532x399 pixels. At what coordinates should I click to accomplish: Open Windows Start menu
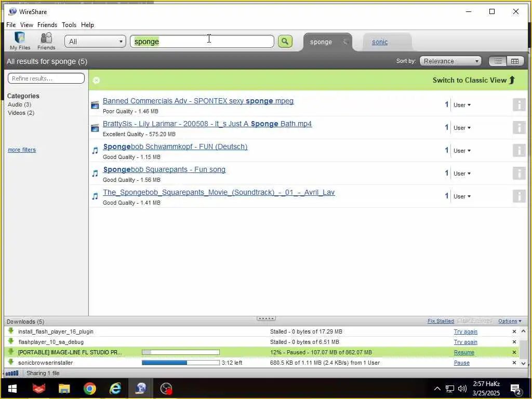point(12,389)
